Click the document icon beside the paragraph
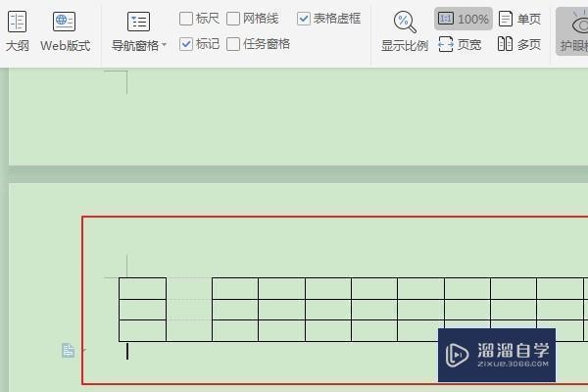This screenshot has width=588, height=392. tap(68, 351)
